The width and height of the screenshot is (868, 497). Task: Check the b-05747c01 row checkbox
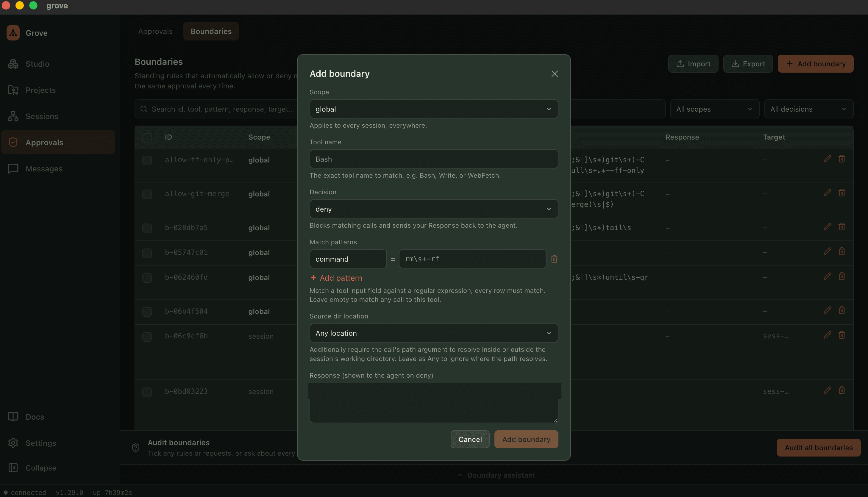pyautogui.click(x=147, y=253)
